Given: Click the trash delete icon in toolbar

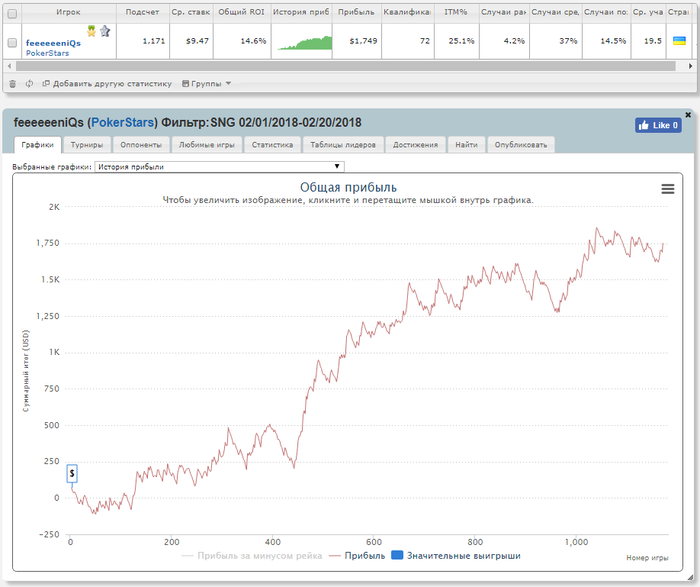Looking at the screenshot, I should coord(12,83).
